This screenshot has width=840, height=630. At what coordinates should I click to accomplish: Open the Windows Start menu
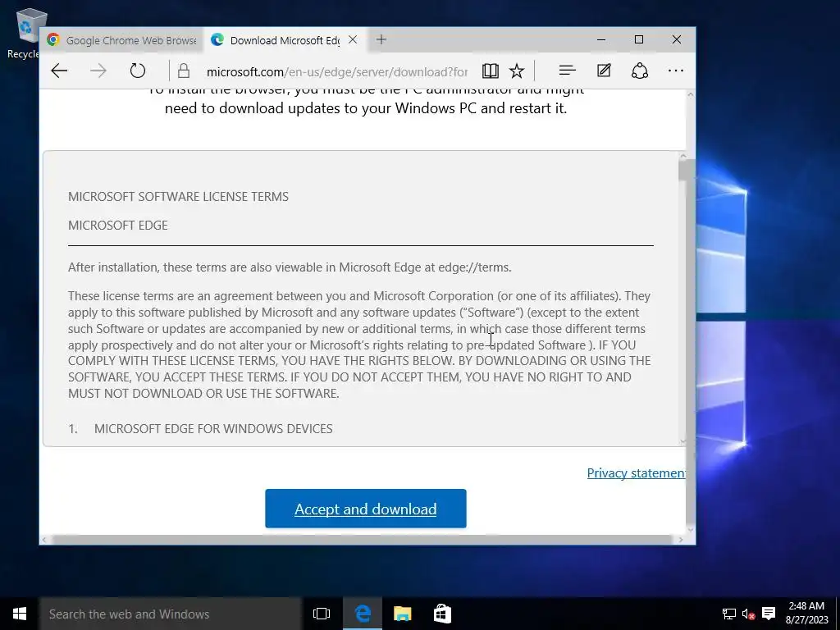(x=20, y=614)
